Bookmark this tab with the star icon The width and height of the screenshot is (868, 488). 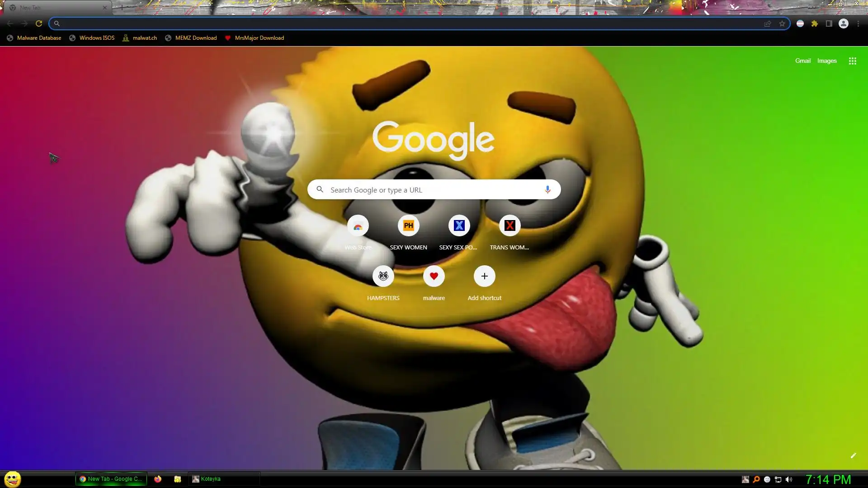782,23
